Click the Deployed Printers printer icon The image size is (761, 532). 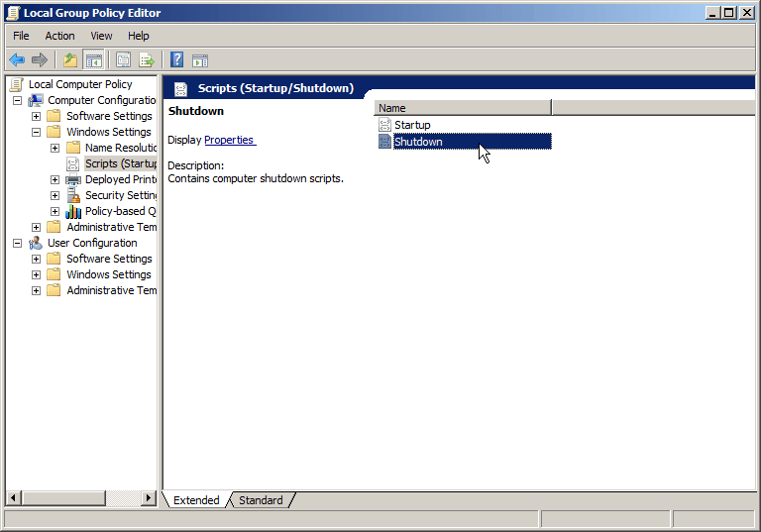[73, 179]
